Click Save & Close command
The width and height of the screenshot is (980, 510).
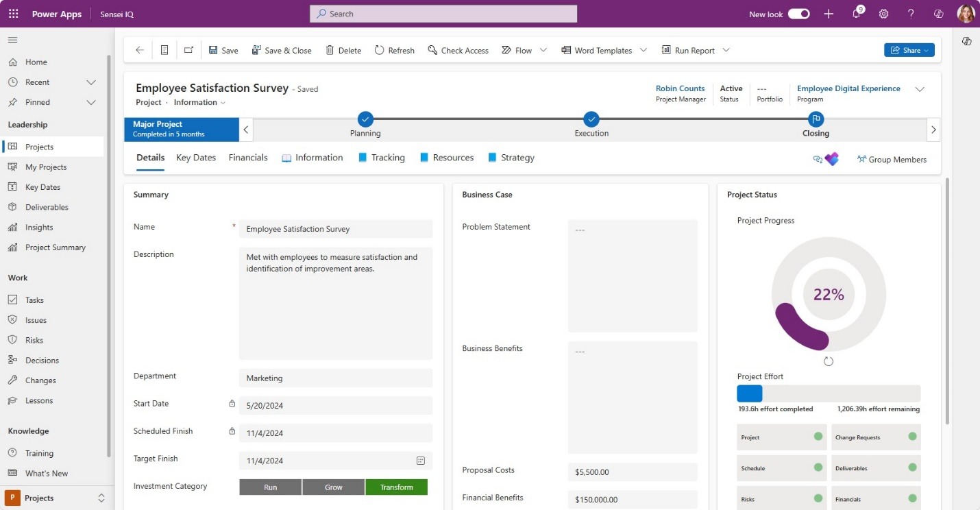[282, 50]
